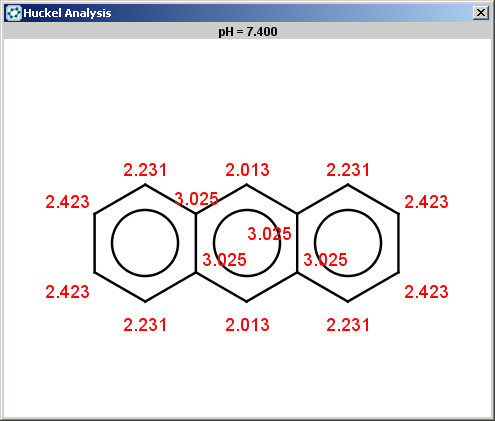Click the aromatic circle inside the left ring
This screenshot has height=421, width=495.
(145, 243)
